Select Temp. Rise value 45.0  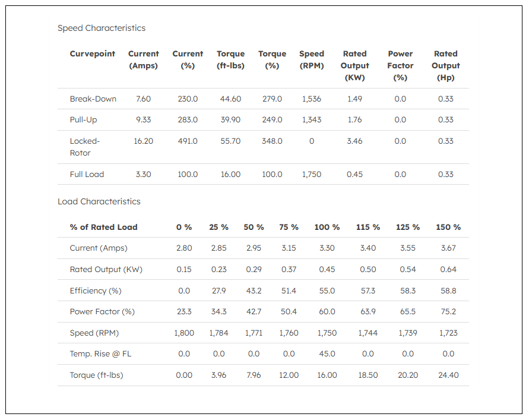coord(327,354)
